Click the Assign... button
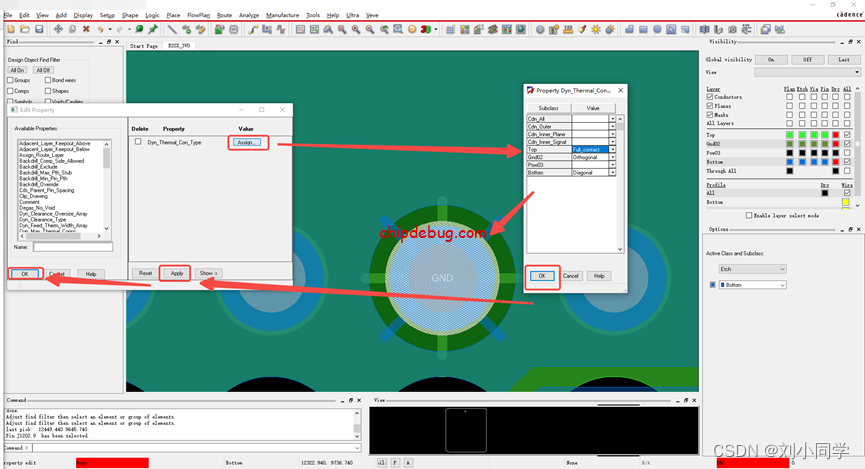Viewport: 865px width, 469px height. (247, 143)
